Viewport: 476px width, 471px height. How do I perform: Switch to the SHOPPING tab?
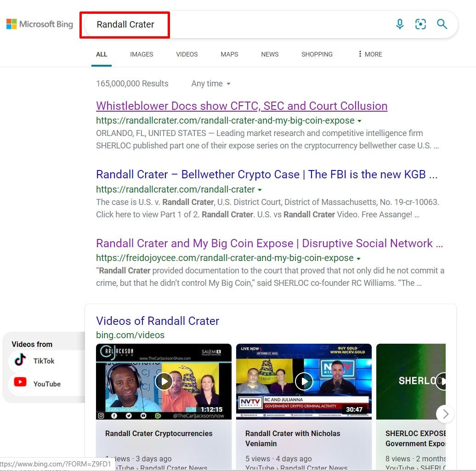point(317,54)
